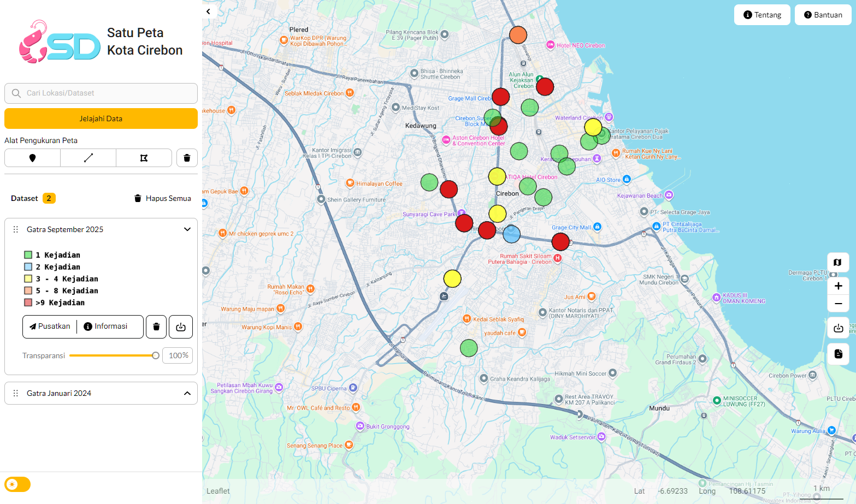
Task: Zoom out on the map
Action: [838, 304]
